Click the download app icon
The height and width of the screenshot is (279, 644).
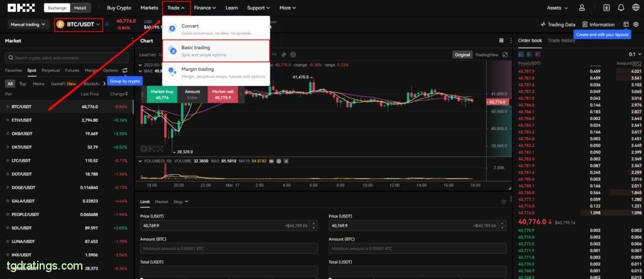click(x=607, y=8)
